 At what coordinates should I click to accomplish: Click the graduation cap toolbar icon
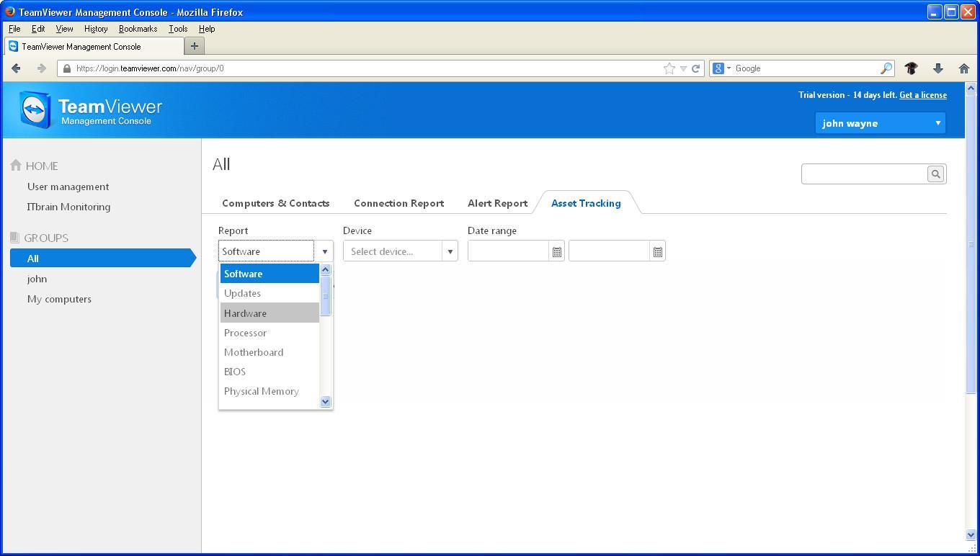[912, 68]
